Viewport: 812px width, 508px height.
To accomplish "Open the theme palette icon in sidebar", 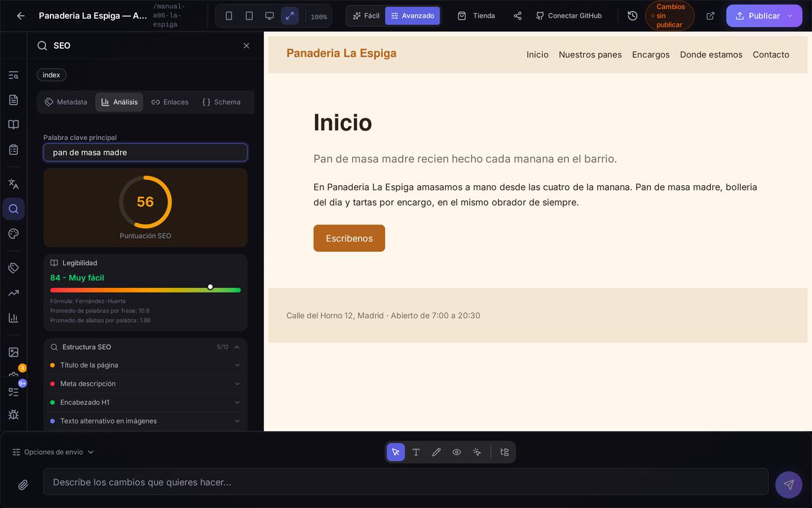I will 13,233.
